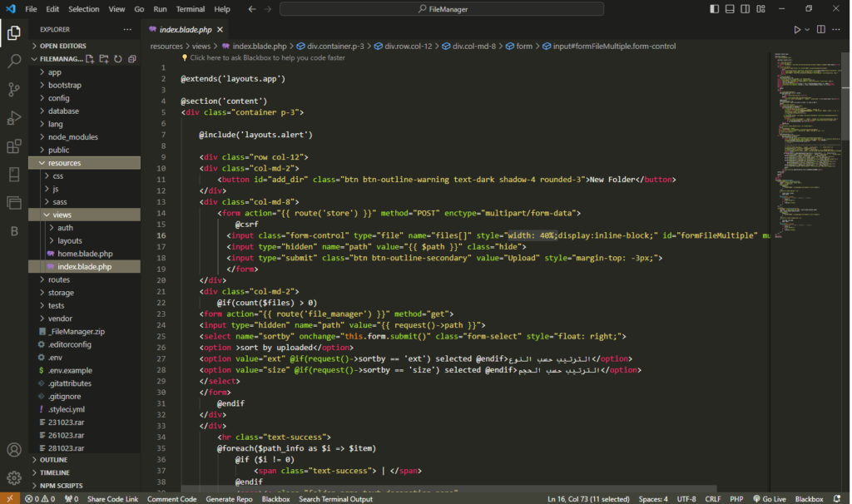Open the Run and Debug view

tap(12, 116)
